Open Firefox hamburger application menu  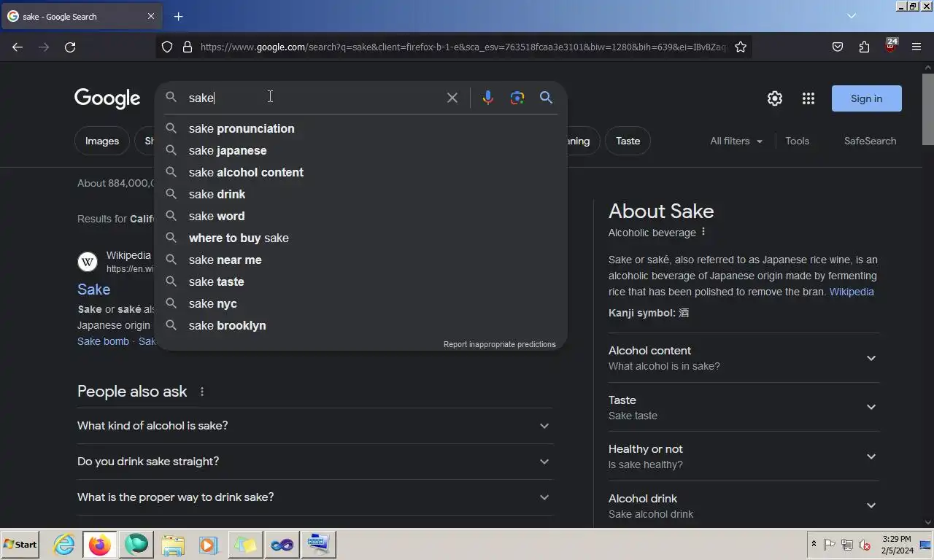(916, 47)
